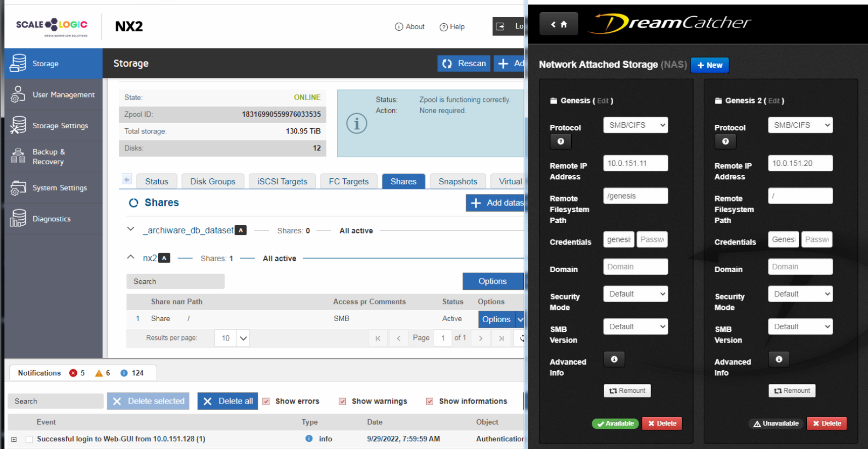The width and height of the screenshot is (868, 449).
Task: Click Remount for Genesis
Action: tap(627, 390)
